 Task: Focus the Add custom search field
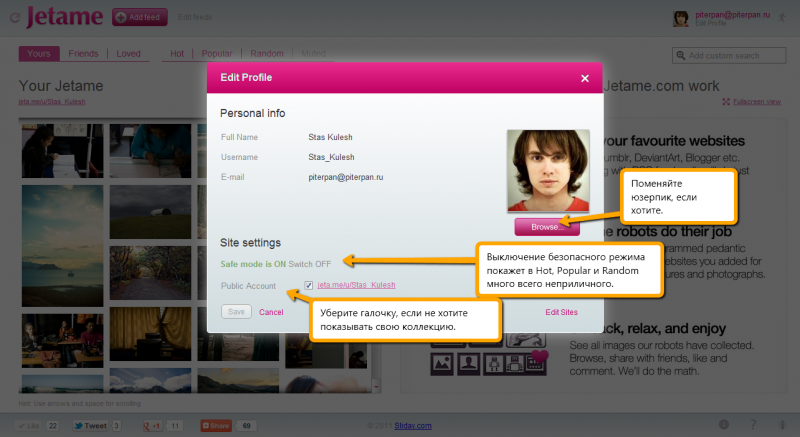729,55
